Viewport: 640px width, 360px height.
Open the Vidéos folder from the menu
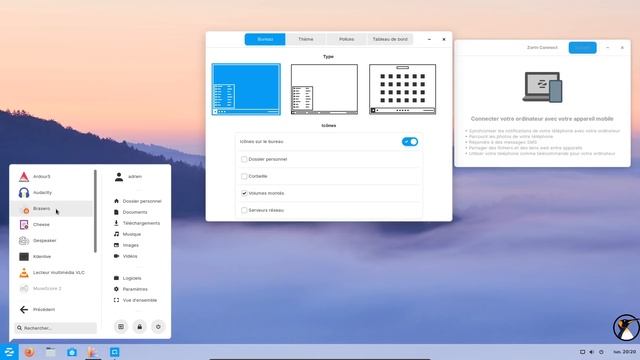tap(125, 256)
